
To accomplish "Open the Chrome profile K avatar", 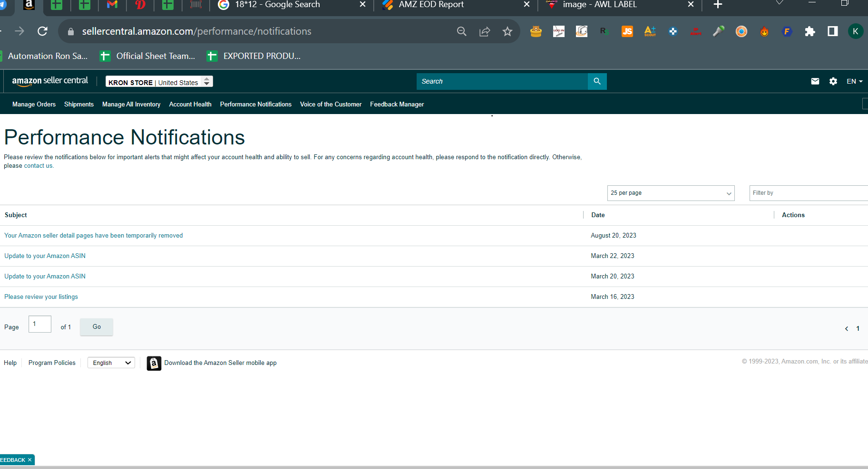I will [x=856, y=31].
